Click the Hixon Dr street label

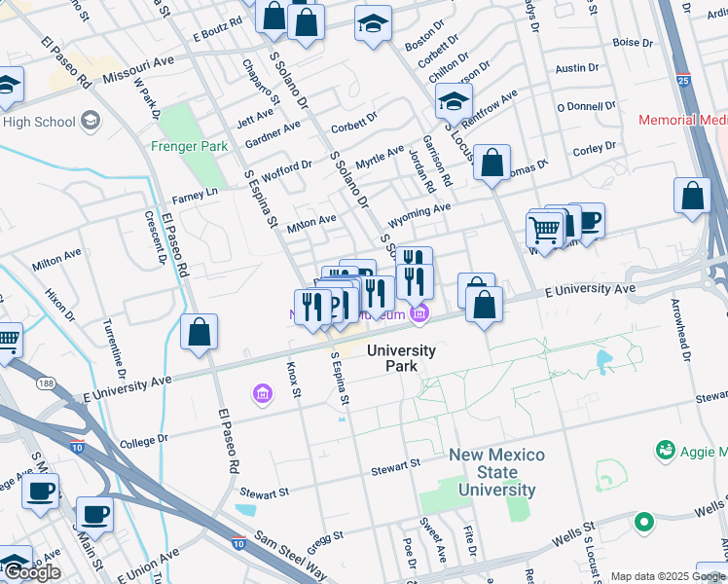point(60,305)
